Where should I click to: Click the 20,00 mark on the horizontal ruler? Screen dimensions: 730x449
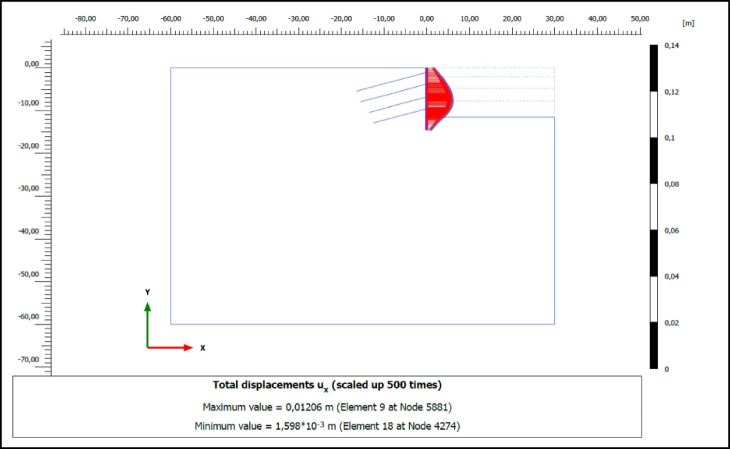pyautogui.click(x=512, y=19)
